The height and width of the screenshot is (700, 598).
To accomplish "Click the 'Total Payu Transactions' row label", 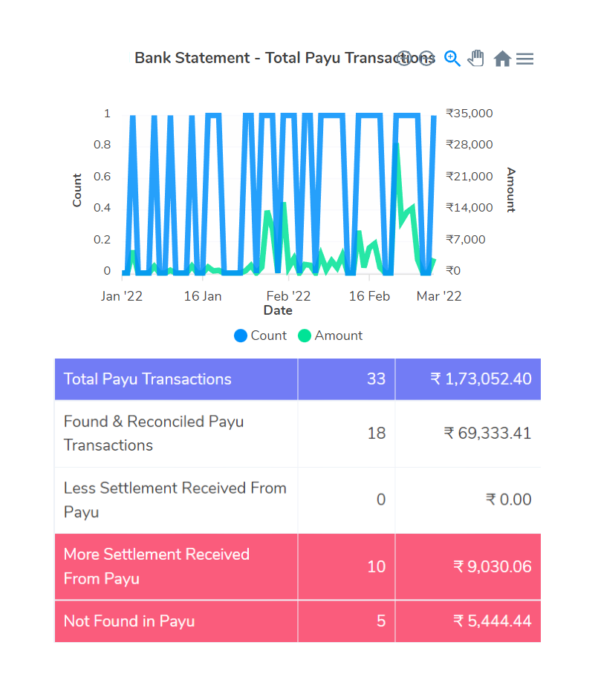I will pos(148,379).
